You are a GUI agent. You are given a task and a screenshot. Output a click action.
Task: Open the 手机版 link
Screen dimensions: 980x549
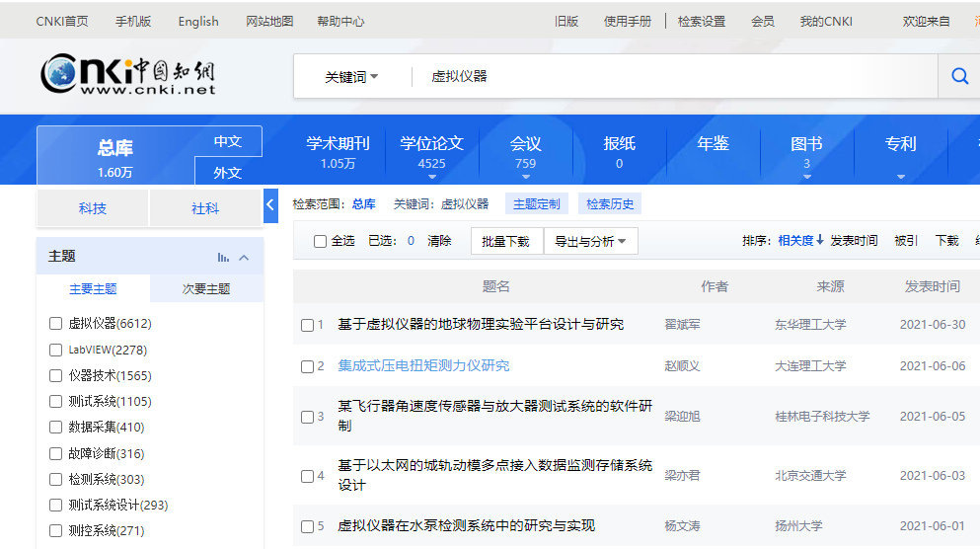click(133, 22)
